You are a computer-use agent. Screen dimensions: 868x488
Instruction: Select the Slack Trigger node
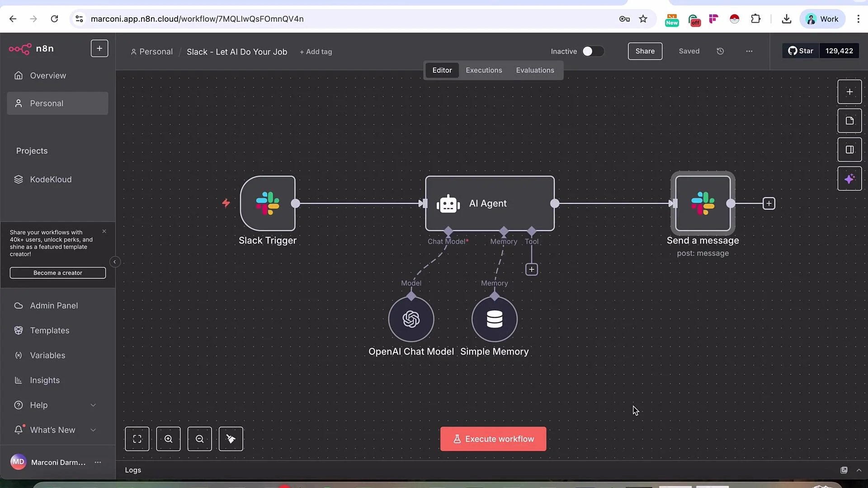point(268,203)
